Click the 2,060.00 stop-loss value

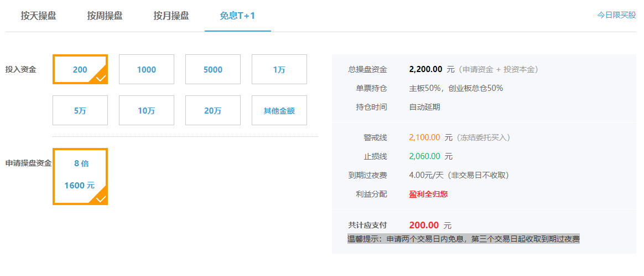click(x=425, y=156)
